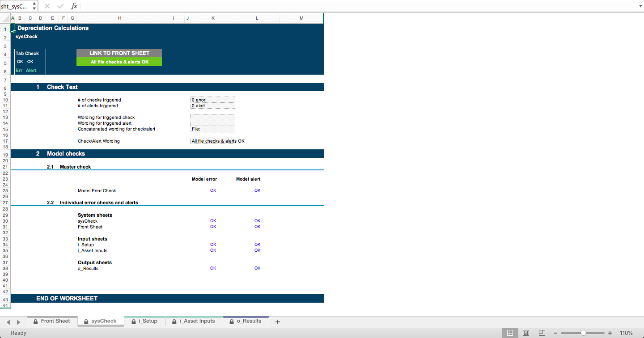The height and width of the screenshot is (338, 644).
Task: Click the 'Tab Check' label cell
Action: pyautogui.click(x=27, y=53)
